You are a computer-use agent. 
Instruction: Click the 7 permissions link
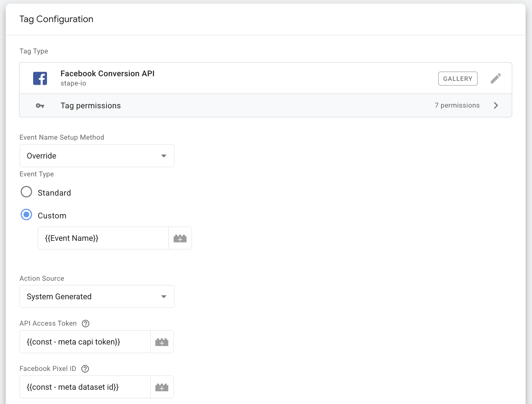pos(457,105)
